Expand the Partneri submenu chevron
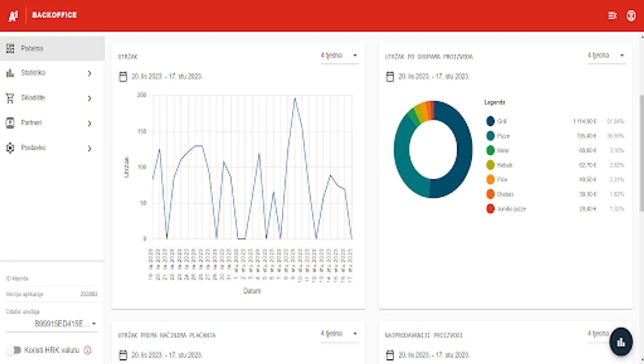The width and height of the screenshot is (644, 364). pos(90,123)
